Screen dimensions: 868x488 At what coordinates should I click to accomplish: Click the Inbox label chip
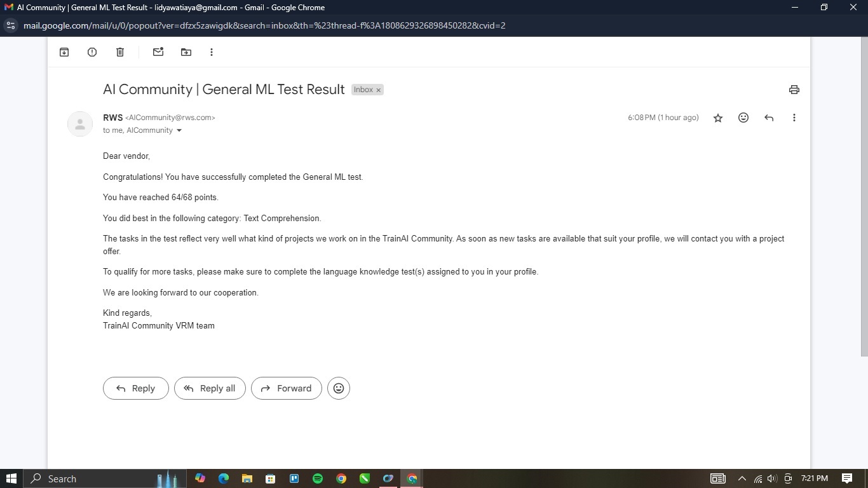[x=363, y=90]
